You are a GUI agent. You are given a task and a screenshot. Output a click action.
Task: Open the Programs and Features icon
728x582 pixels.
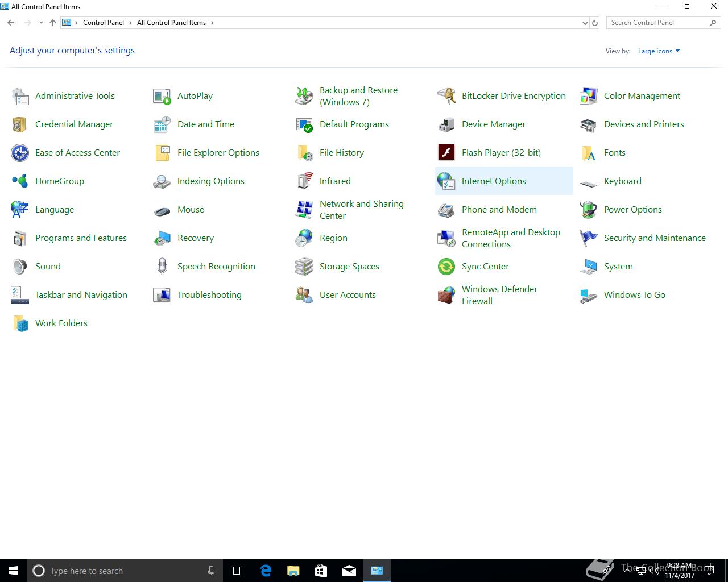(x=20, y=238)
